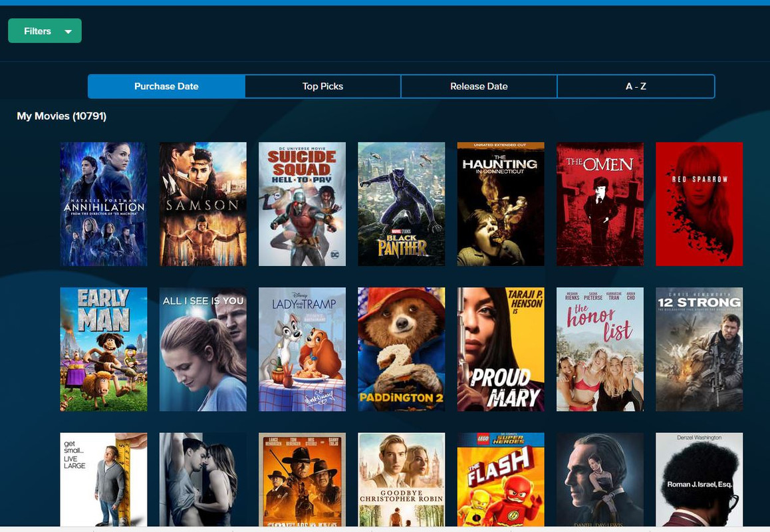Select the Red Sparrow movie
Image resolution: width=770 pixels, height=532 pixels.
tap(700, 204)
